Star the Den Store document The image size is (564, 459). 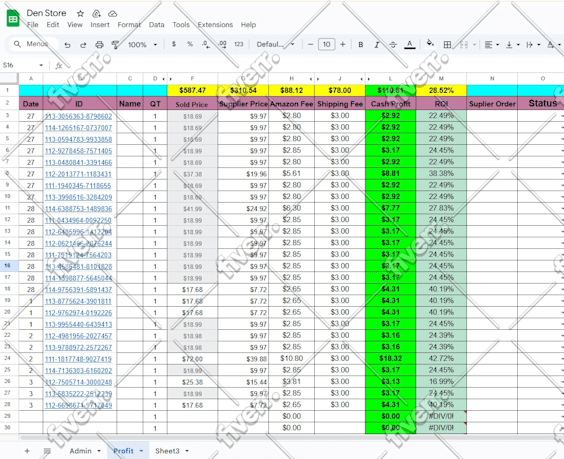(x=80, y=14)
